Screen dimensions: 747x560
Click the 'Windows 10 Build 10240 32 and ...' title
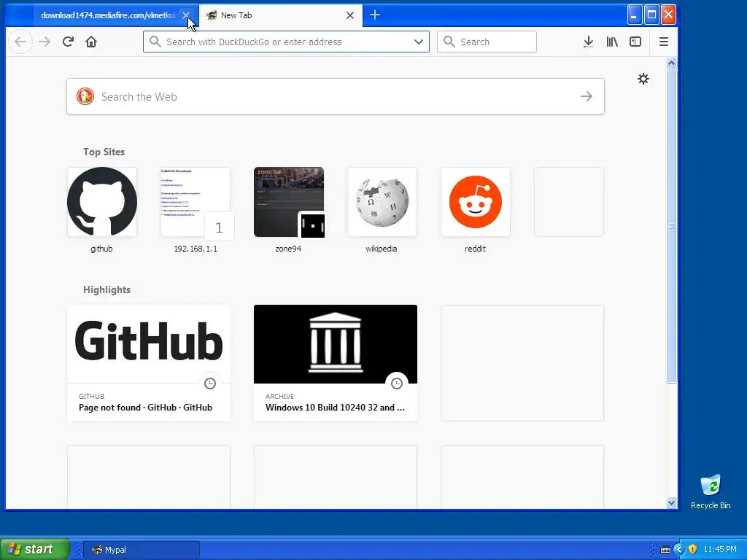(335, 408)
